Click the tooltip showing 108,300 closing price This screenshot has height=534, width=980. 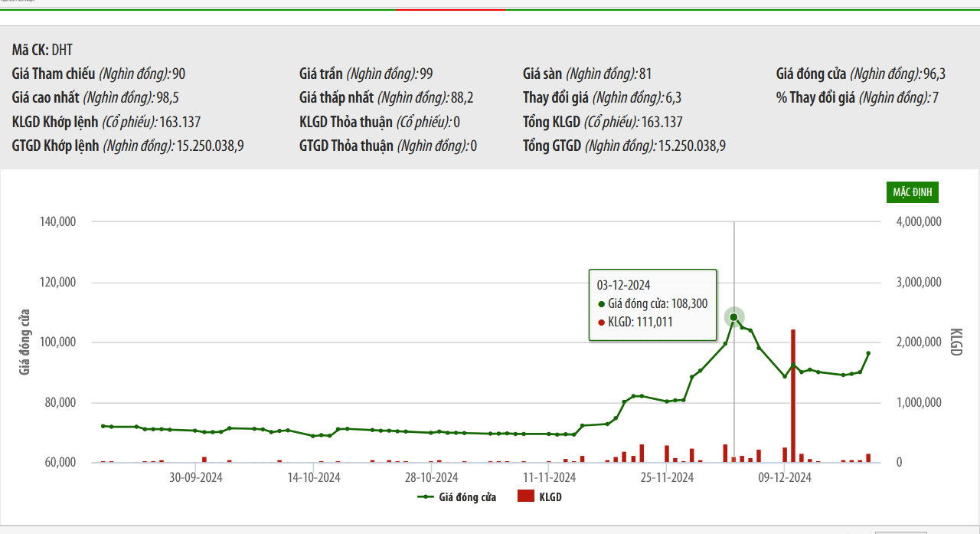[x=653, y=304]
